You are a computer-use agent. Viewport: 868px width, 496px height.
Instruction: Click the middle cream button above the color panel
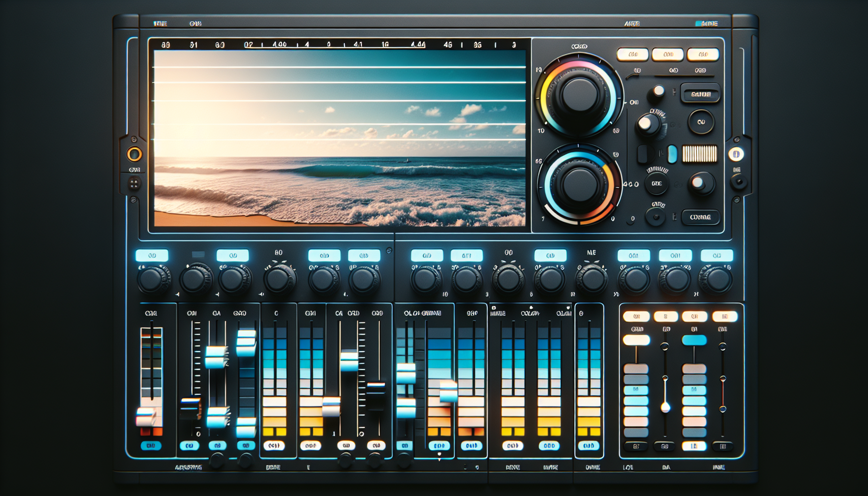667,54
